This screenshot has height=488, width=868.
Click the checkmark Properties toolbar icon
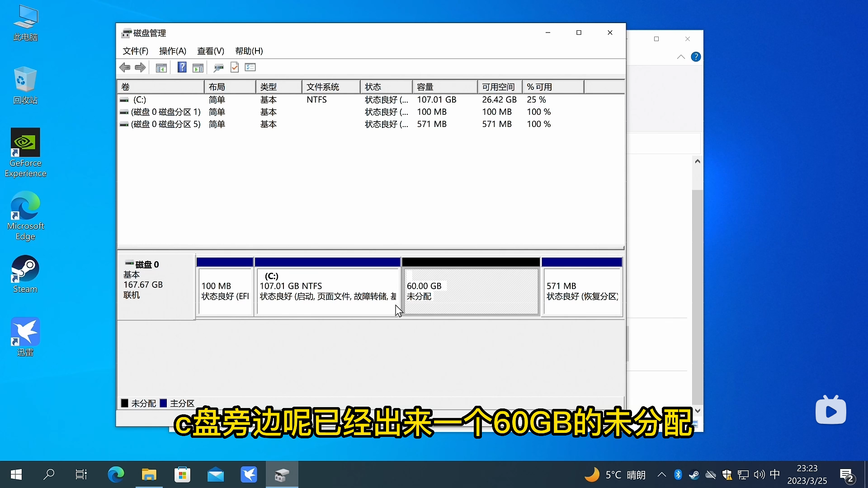click(235, 67)
